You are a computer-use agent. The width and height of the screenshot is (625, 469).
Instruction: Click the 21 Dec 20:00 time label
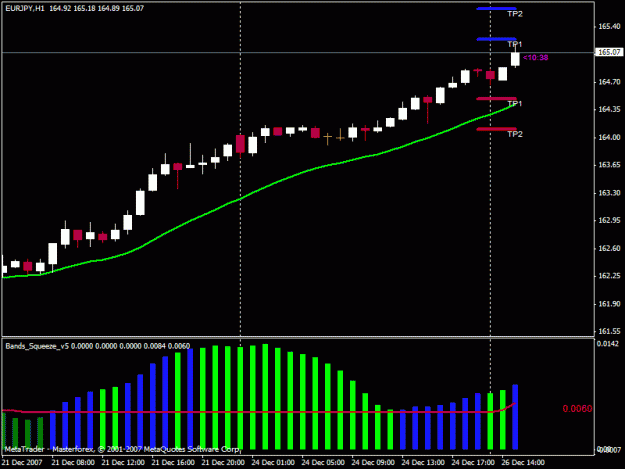click(x=223, y=462)
